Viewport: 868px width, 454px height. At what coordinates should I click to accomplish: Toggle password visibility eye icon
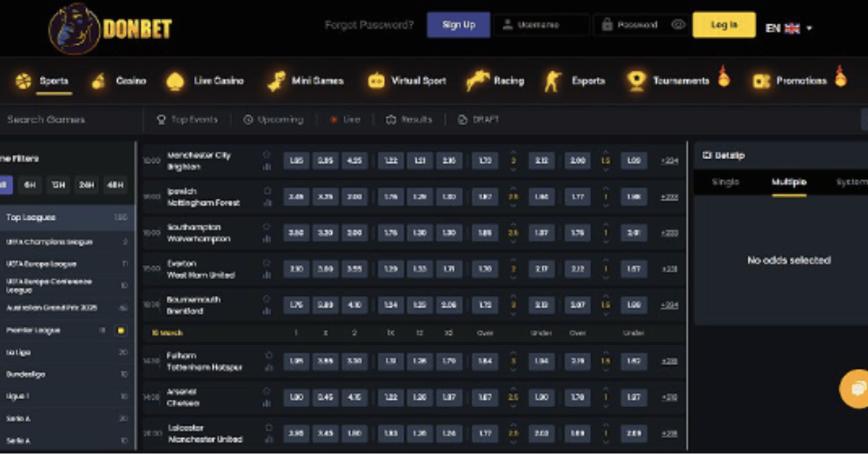click(x=678, y=25)
